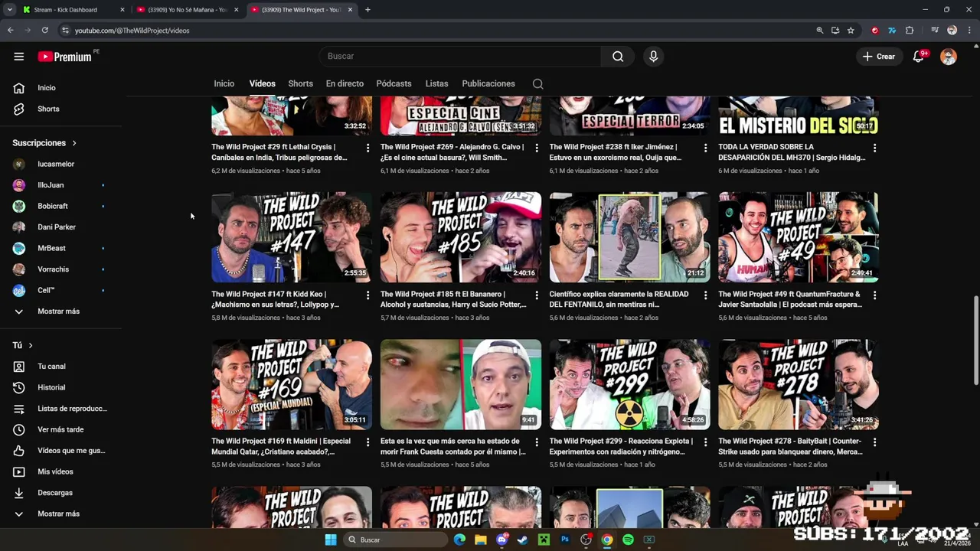Open new browser tab plus button
Image resolution: width=980 pixels, height=551 pixels.
coord(367,10)
